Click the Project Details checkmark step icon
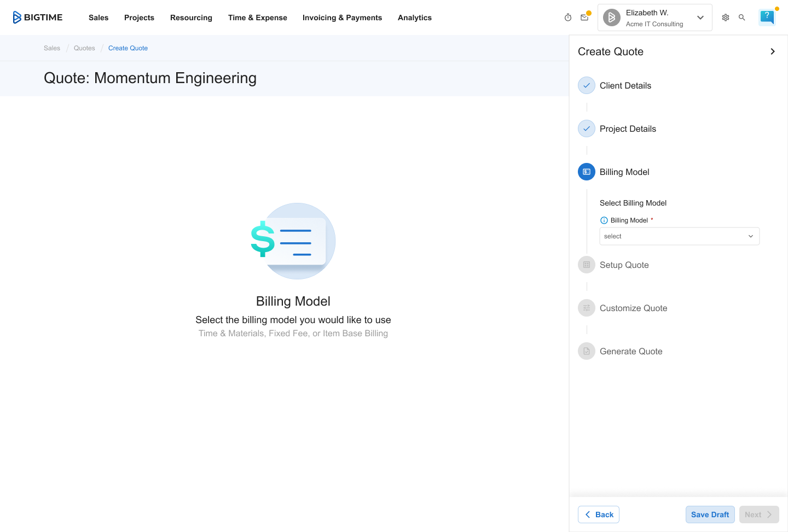 [x=587, y=128]
